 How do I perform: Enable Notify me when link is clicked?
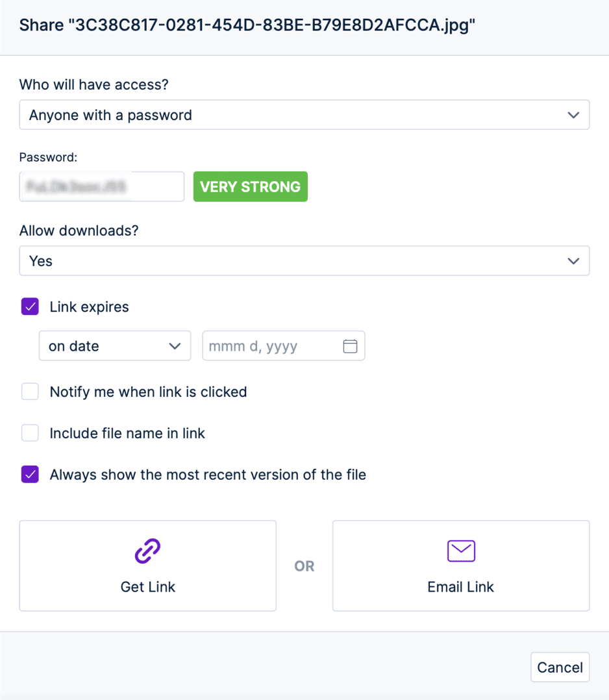[30, 392]
